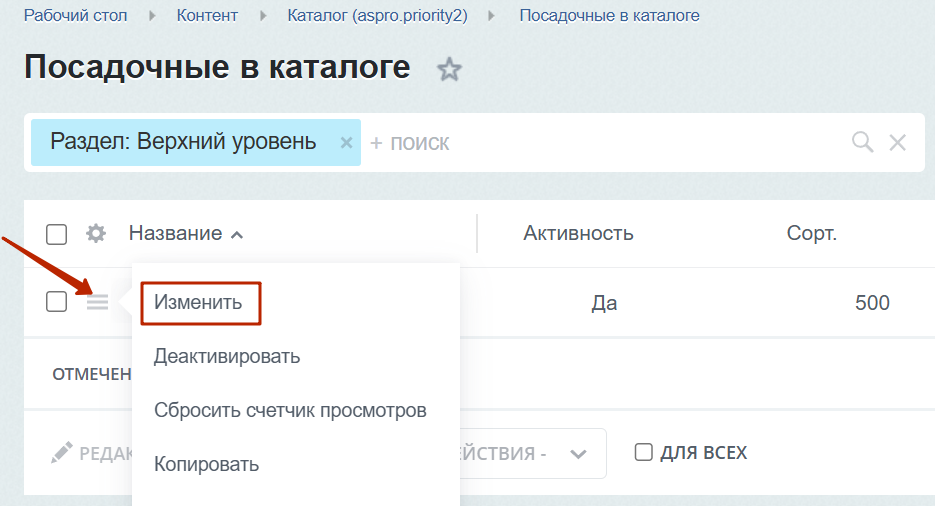Remove the 'Раздел: Верхний уровень' filter tag
Image resolution: width=935 pixels, height=506 pixels.
(x=346, y=142)
